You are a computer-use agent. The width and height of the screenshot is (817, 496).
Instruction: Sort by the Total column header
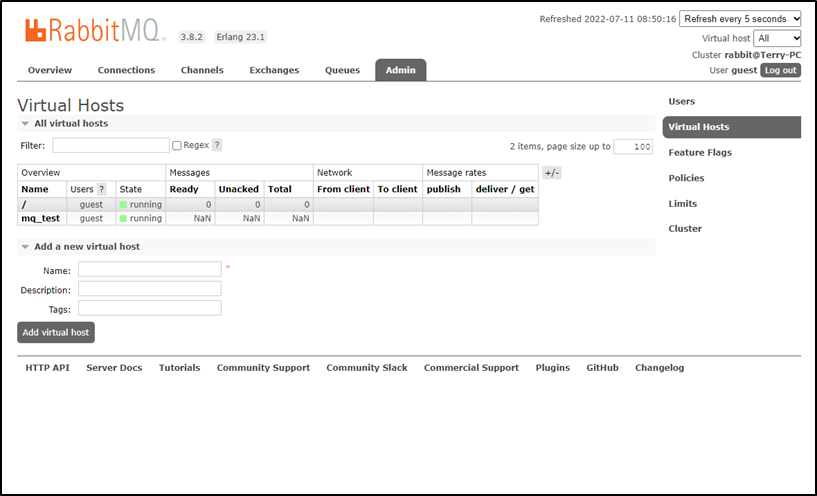[x=280, y=189]
